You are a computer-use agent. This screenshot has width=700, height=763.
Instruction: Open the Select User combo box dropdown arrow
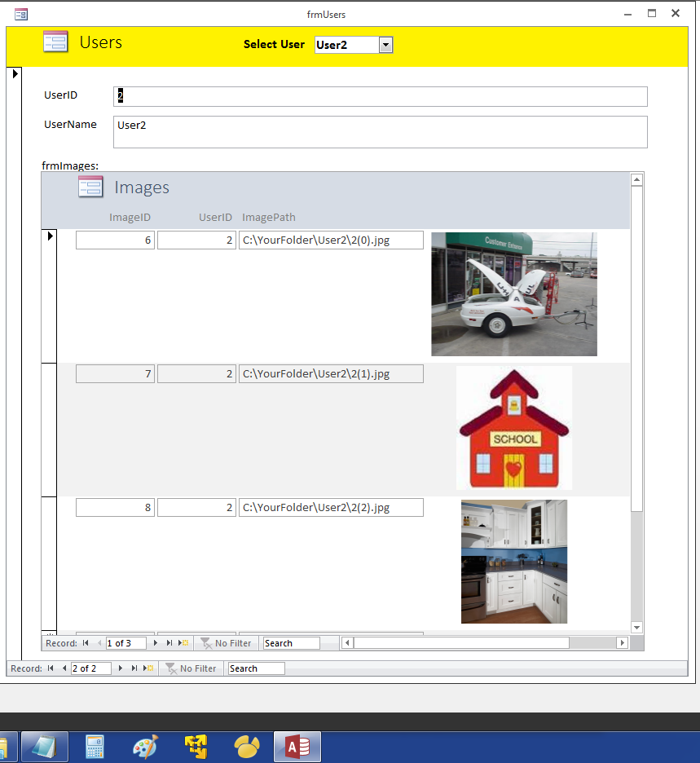385,45
